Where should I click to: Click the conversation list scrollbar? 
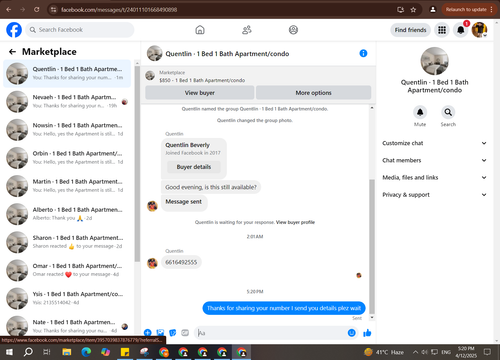(137, 163)
